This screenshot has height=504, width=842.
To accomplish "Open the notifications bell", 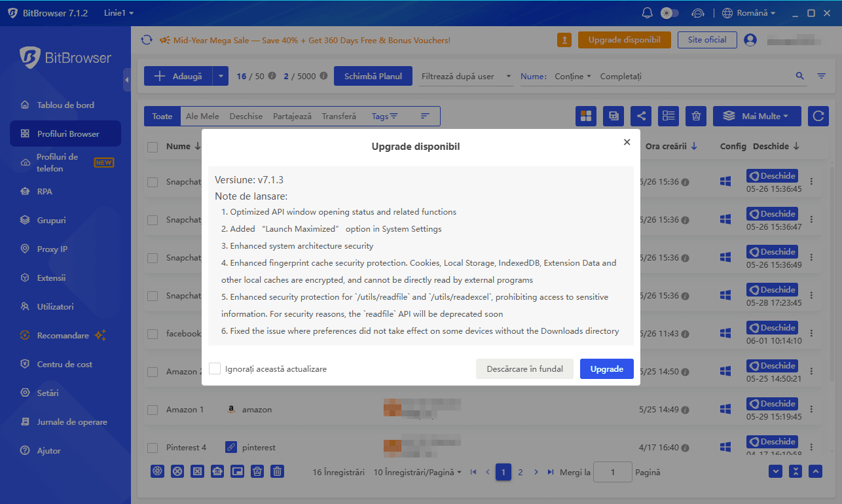I will [x=648, y=13].
